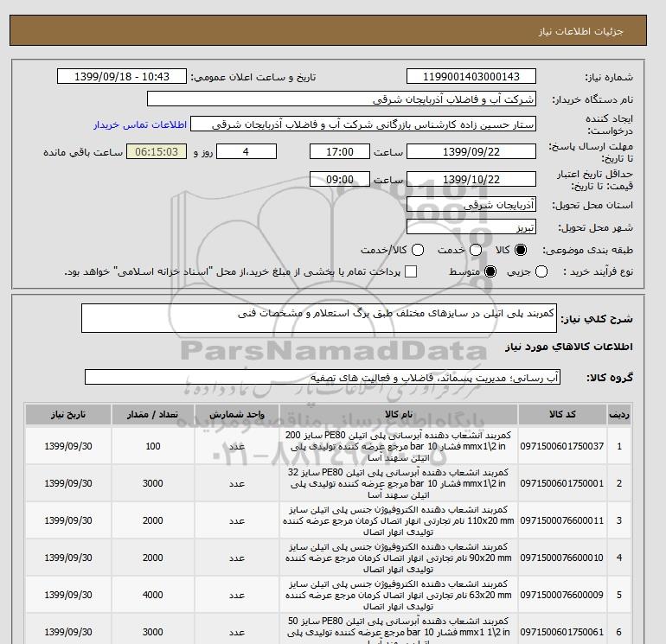
Task: Toggle the اسناد خزانه اسلامی payment checkbox
Action: click(x=411, y=271)
